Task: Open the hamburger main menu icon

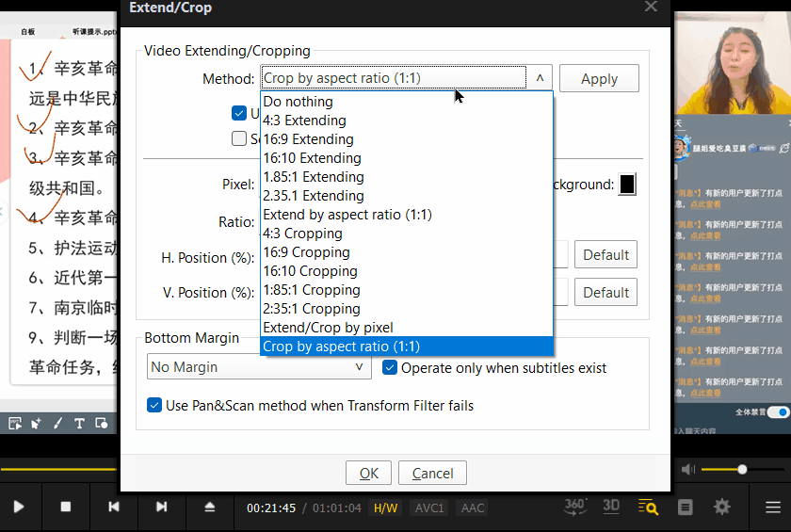Action: [772, 507]
